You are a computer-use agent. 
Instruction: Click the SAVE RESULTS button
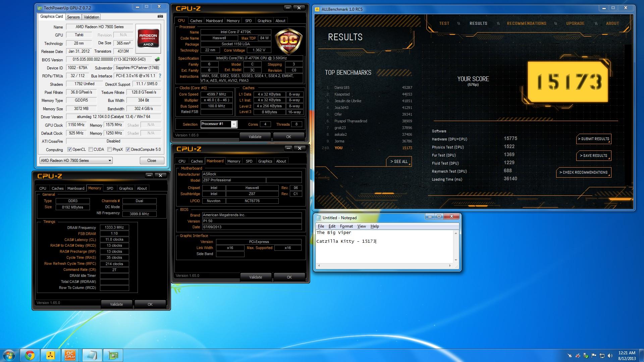[x=594, y=156]
